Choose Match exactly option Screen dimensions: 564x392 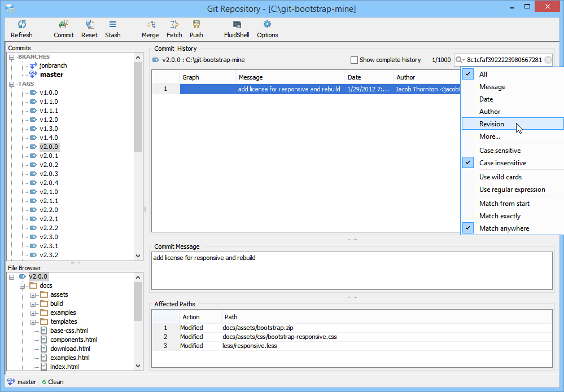[512, 216]
